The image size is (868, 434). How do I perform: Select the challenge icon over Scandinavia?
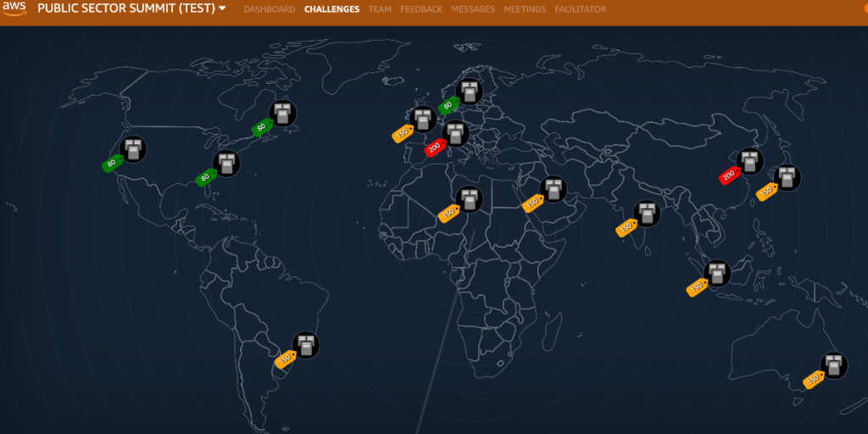point(469,91)
